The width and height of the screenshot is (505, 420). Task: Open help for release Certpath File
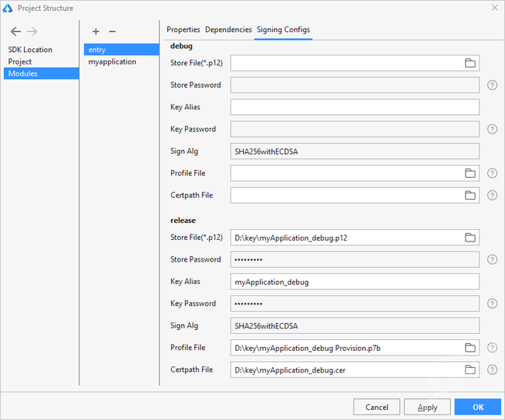(492, 370)
